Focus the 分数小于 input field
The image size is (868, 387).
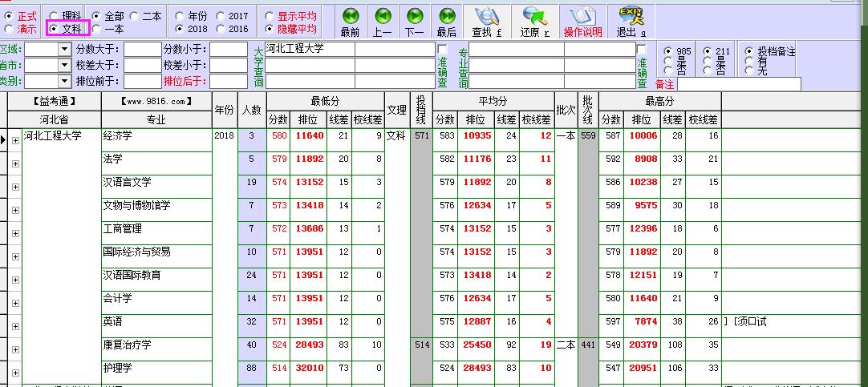[229, 49]
